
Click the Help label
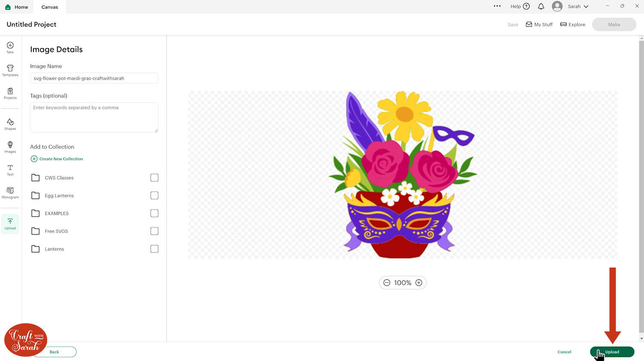coord(515,6)
